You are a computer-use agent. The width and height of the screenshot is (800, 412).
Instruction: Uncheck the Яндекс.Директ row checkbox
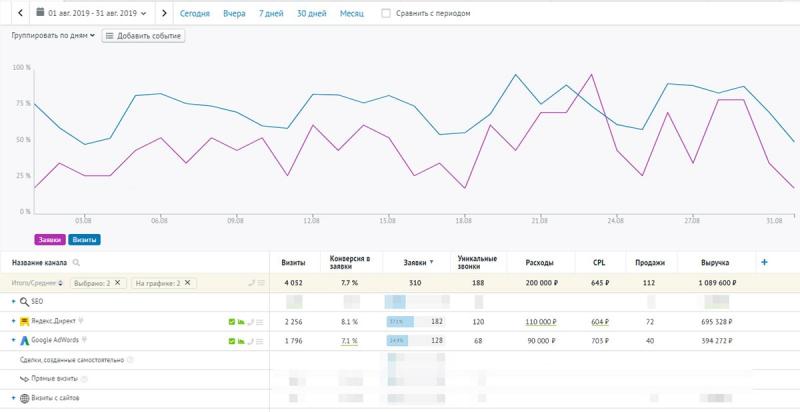tap(232, 322)
